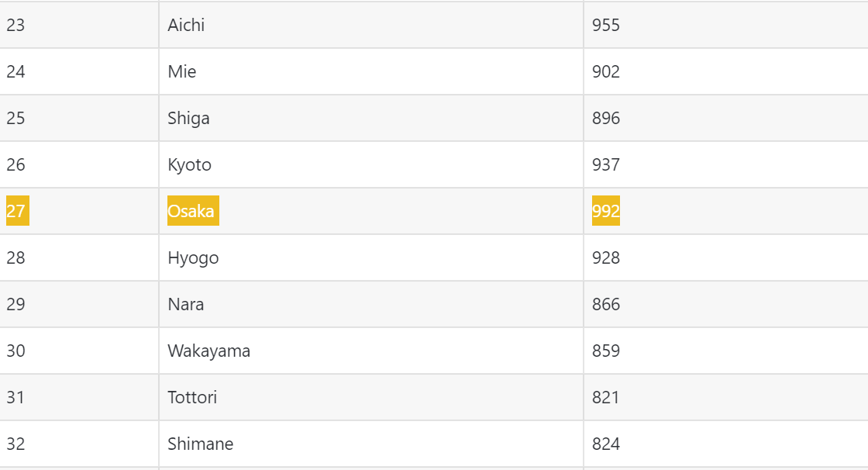Select the Hyogo name cell
Screen dimensions: 868x470
[371, 257]
